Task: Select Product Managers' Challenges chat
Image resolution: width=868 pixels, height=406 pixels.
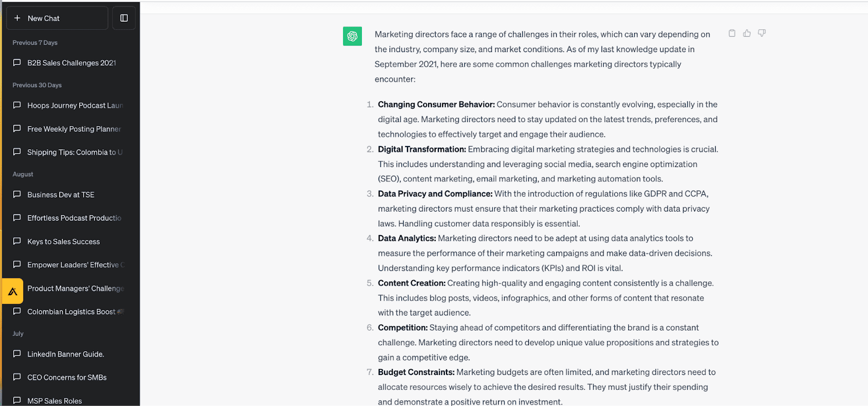Action: point(75,288)
